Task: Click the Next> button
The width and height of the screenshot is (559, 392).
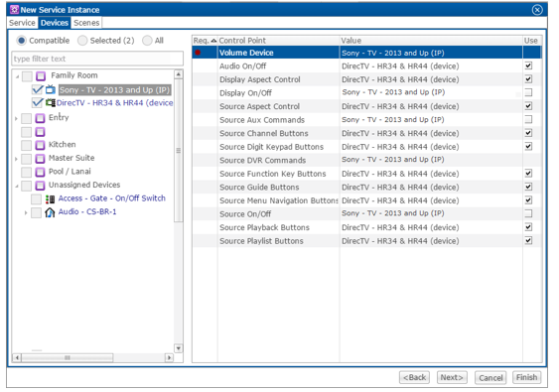Action: (x=452, y=377)
